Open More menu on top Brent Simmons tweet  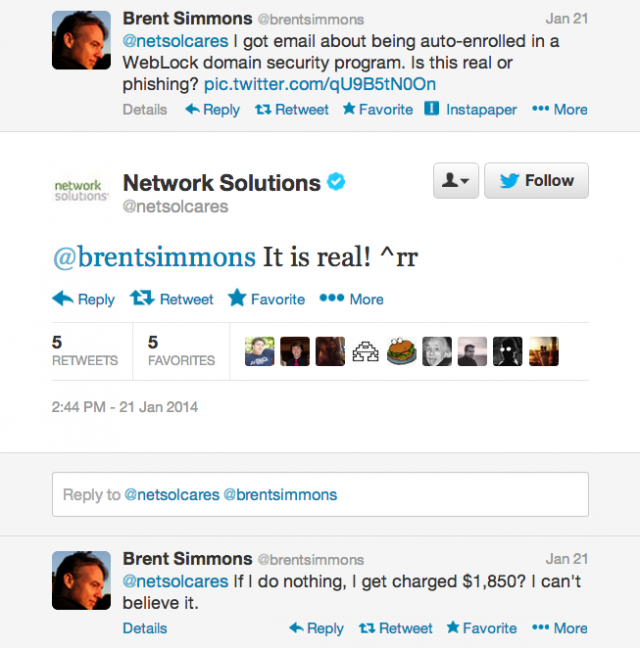tap(559, 109)
